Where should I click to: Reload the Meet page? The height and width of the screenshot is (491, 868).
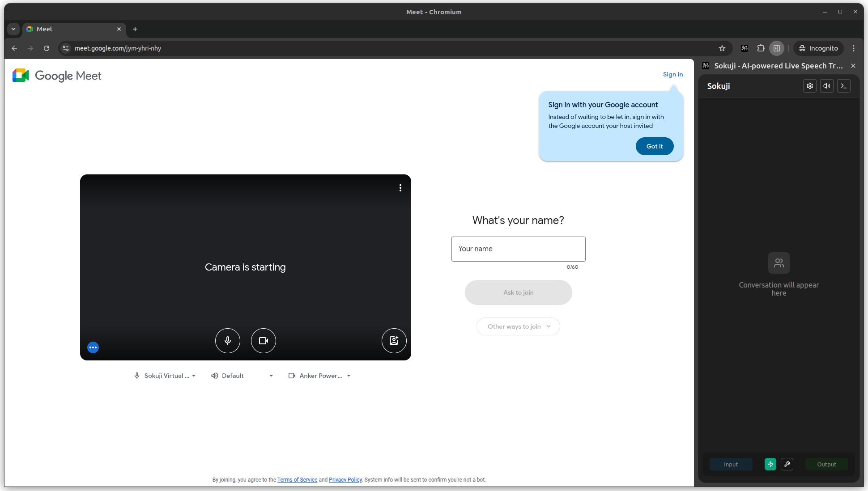click(x=47, y=48)
